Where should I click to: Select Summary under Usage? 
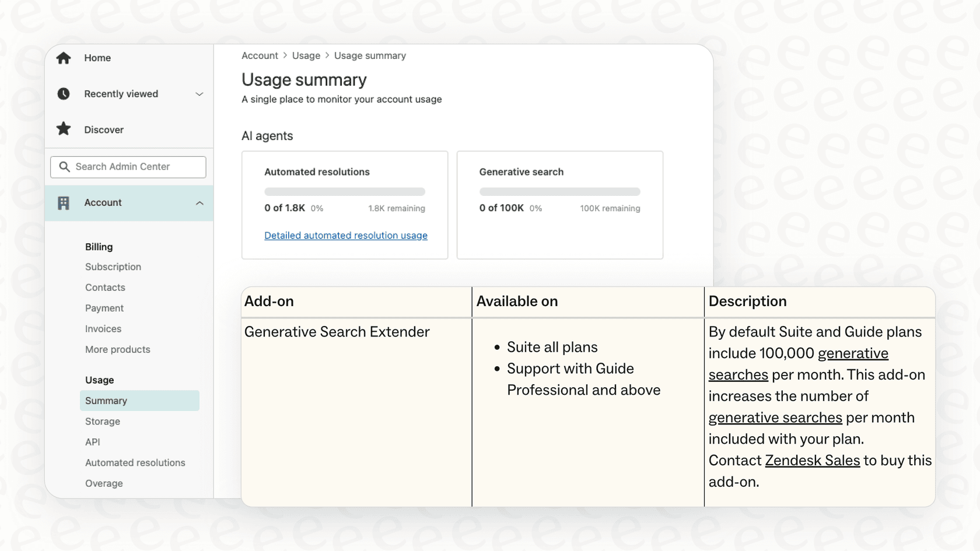pos(106,401)
